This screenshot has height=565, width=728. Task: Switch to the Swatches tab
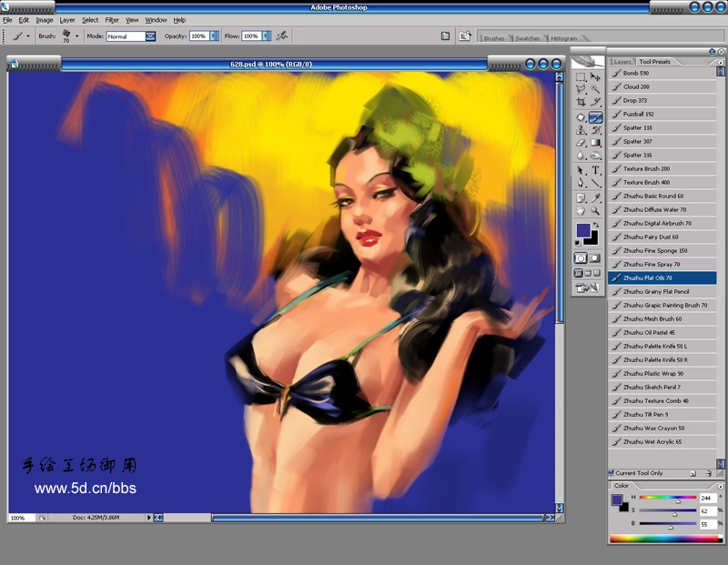point(528,38)
